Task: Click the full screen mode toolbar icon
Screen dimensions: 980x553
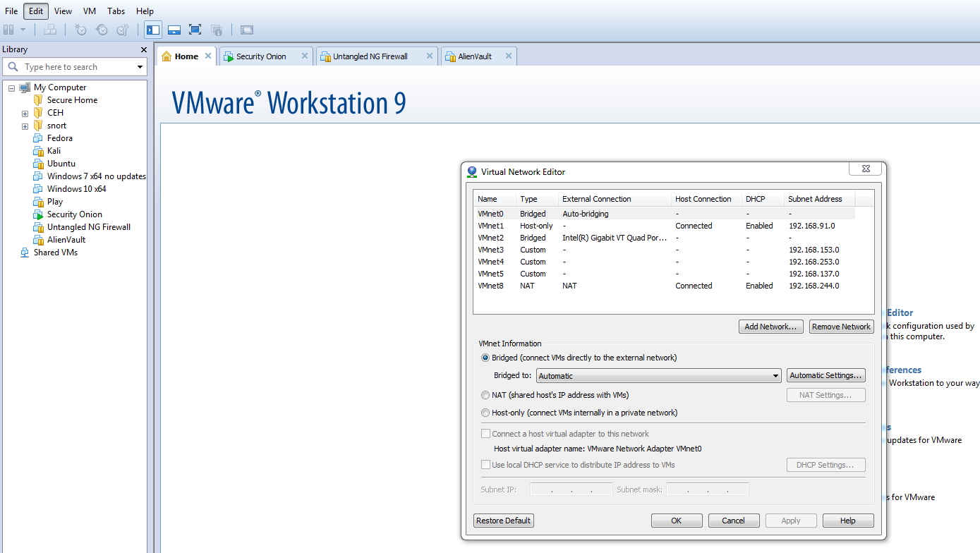Action: pos(195,30)
